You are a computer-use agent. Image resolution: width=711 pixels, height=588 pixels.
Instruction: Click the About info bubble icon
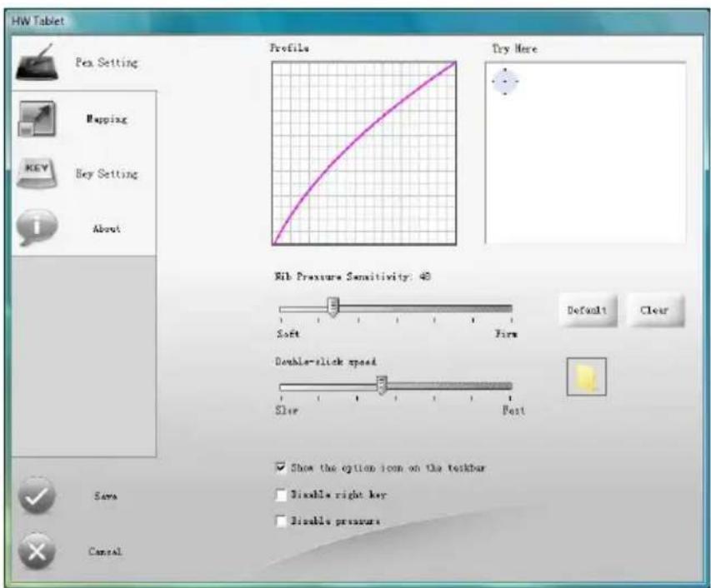[x=38, y=227]
